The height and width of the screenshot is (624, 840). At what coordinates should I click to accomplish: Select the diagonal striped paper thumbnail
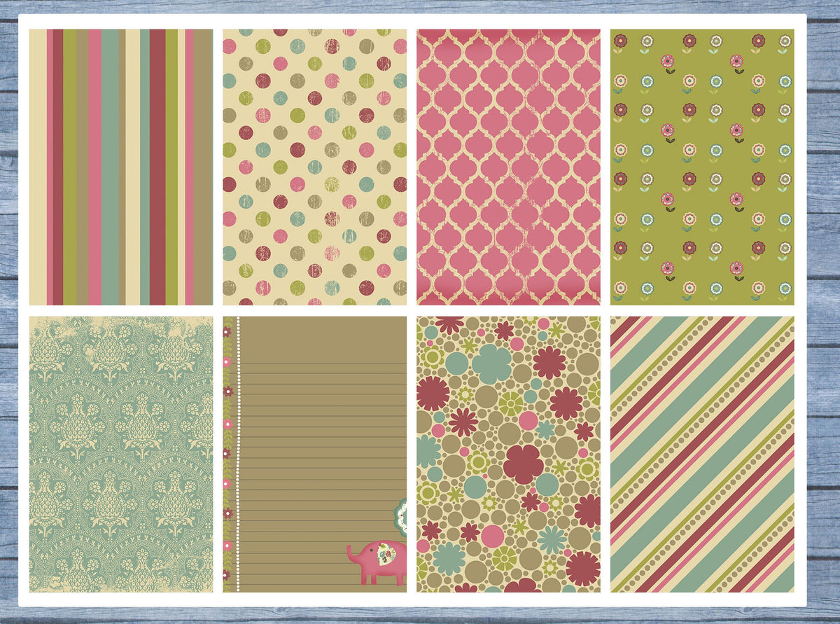(x=703, y=455)
